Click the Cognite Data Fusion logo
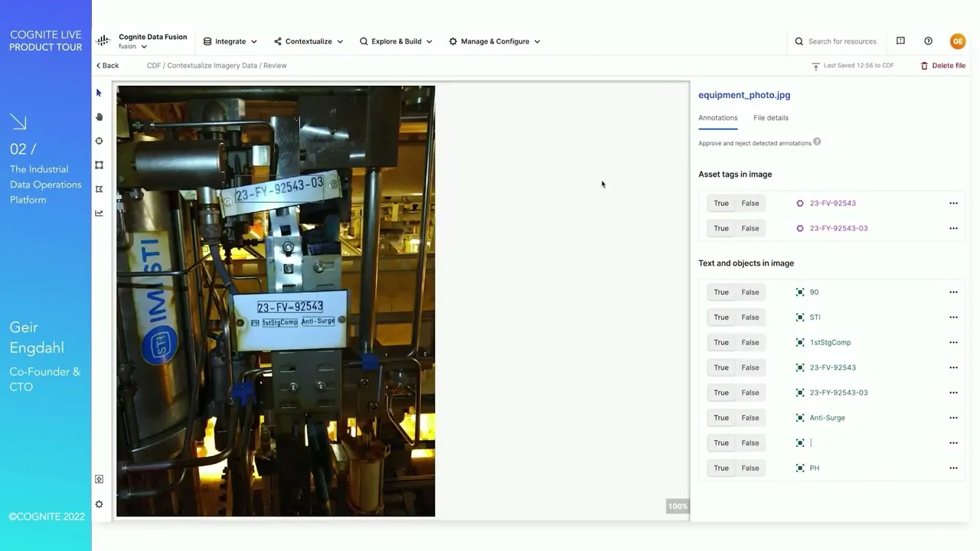The image size is (980, 551). point(103,41)
